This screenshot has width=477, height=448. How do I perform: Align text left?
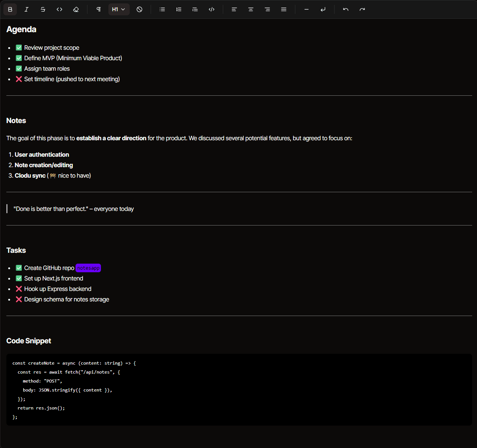pos(234,9)
